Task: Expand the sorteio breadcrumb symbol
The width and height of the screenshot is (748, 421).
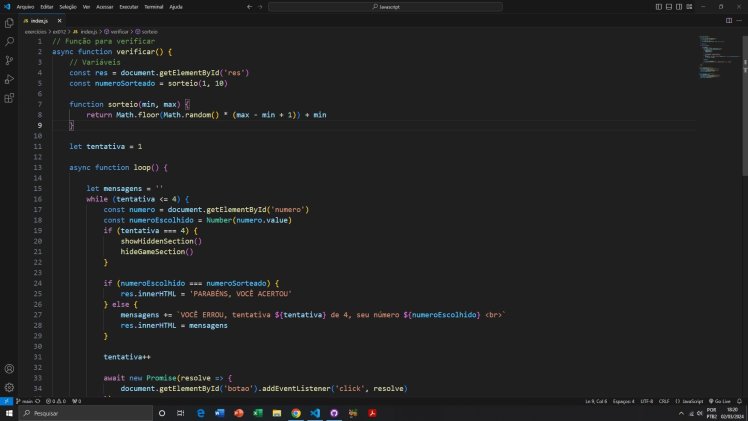Action: click(146, 31)
